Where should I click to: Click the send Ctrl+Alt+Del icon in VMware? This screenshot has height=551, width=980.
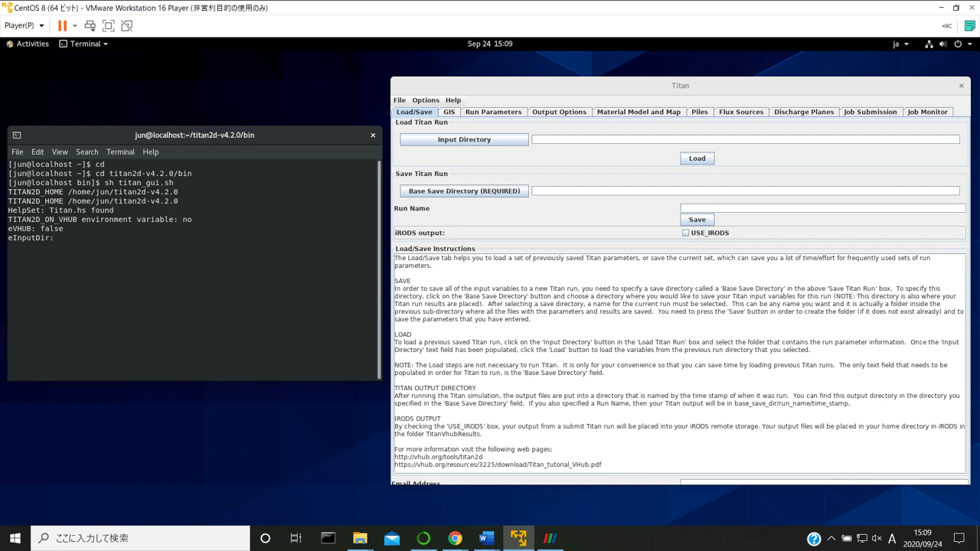click(90, 26)
